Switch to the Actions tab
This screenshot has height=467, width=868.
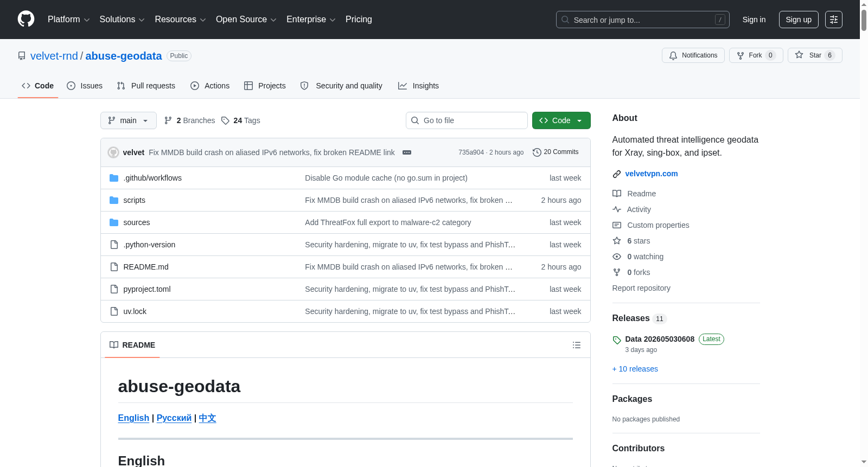[210, 86]
